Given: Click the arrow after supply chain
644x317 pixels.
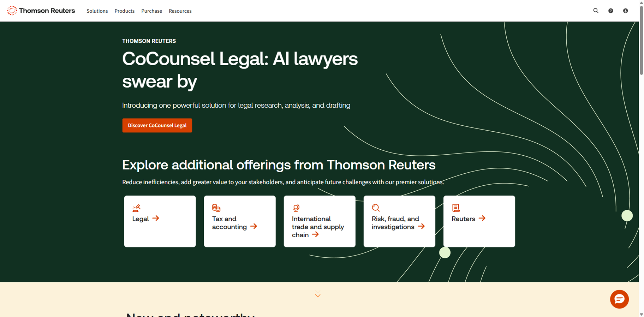Looking at the screenshot, I should pos(315,234).
